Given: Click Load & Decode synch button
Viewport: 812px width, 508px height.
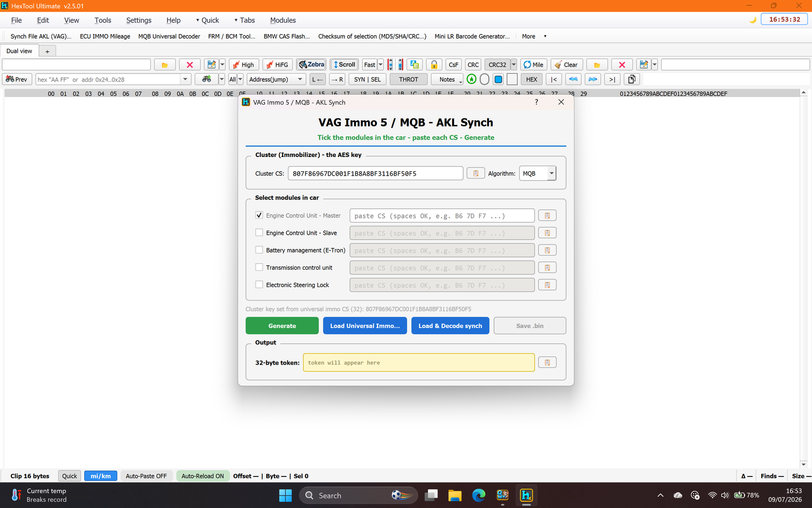Looking at the screenshot, I should click(450, 326).
